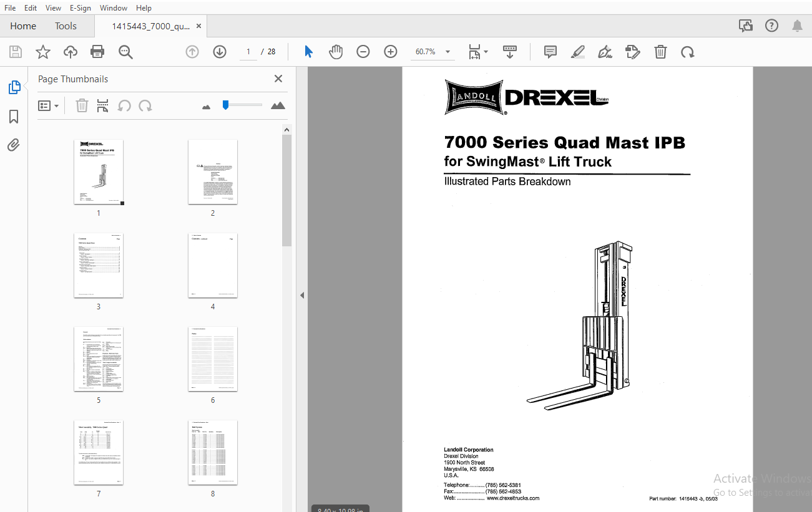Select page 7 thumbnail

[x=99, y=453]
